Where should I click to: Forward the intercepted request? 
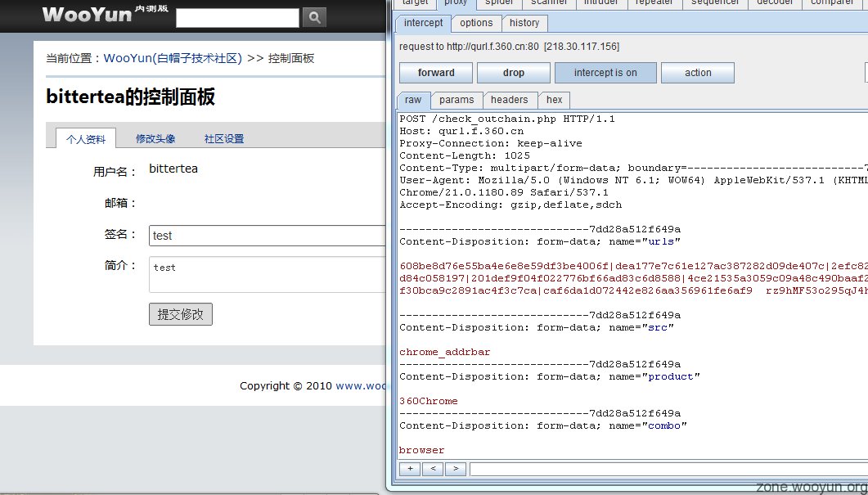[436, 73]
